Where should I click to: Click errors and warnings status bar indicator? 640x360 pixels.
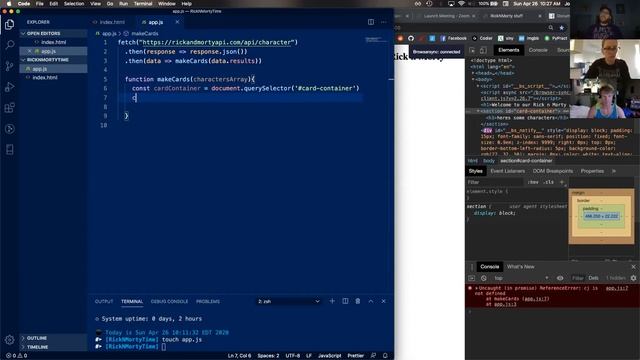16,356
